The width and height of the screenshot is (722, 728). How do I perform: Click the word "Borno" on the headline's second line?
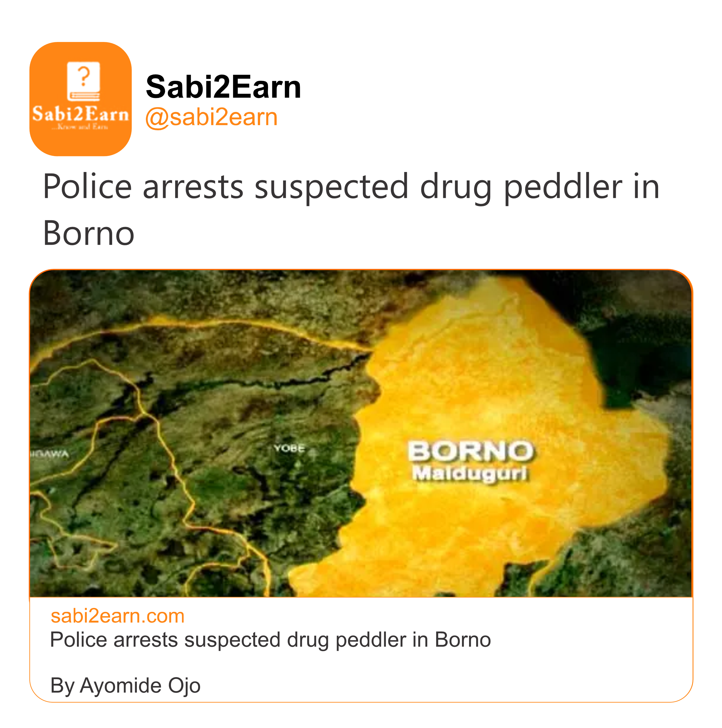(x=89, y=234)
